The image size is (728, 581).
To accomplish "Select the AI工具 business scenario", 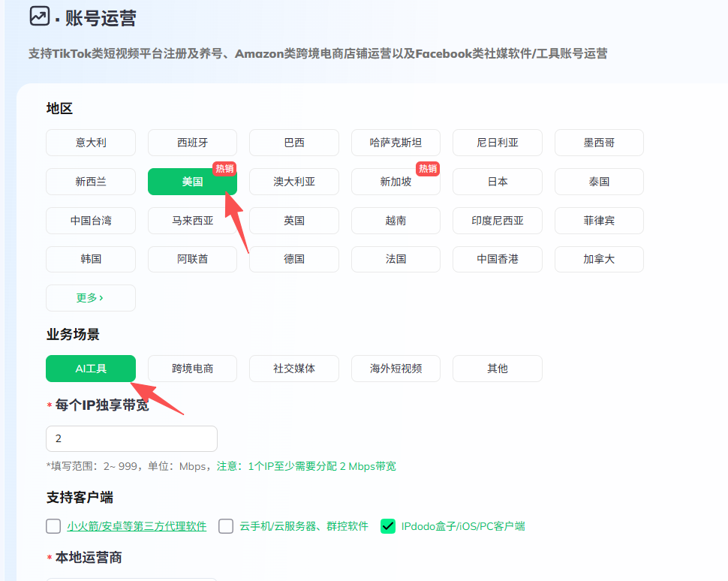I will coord(91,369).
